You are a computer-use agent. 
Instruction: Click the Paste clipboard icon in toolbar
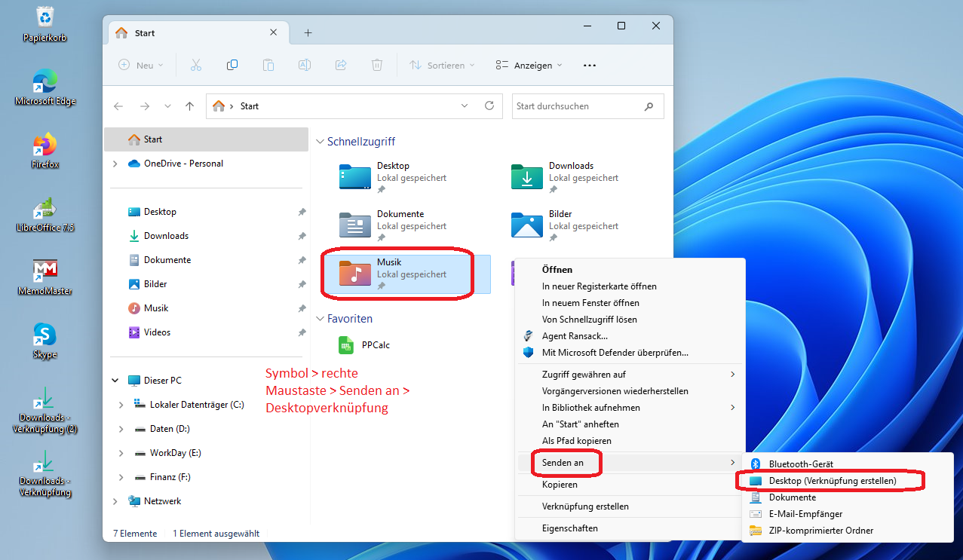268,66
